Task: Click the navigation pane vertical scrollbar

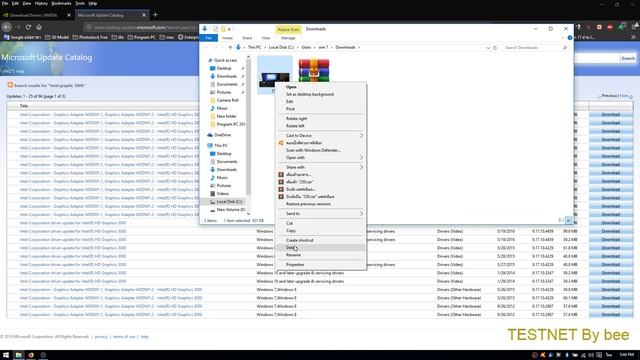Action: 248,127
